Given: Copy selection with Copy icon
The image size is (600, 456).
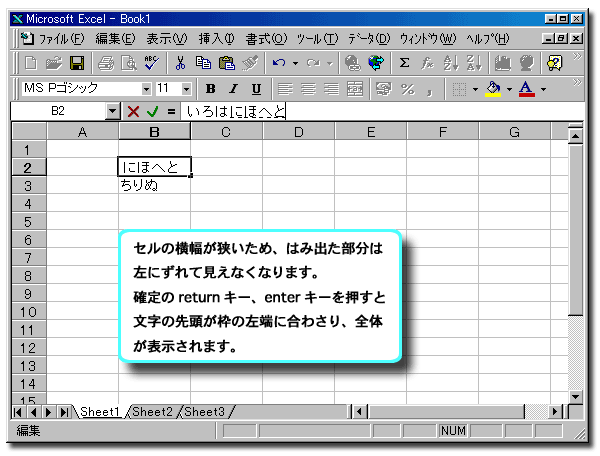Looking at the screenshot, I should [203, 63].
